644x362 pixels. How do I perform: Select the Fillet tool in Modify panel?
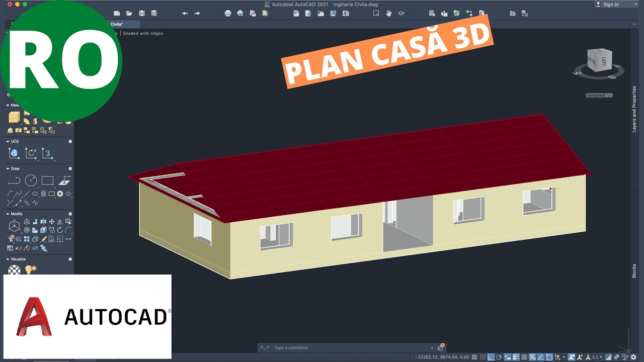[x=68, y=230]
